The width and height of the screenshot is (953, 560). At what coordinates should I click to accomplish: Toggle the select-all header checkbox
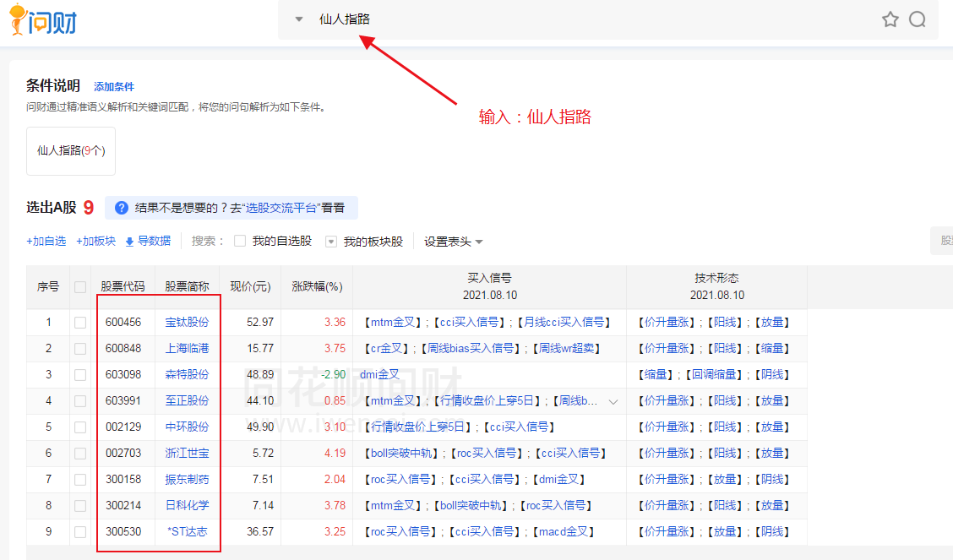pyautogui.click(x=79, y=286)
